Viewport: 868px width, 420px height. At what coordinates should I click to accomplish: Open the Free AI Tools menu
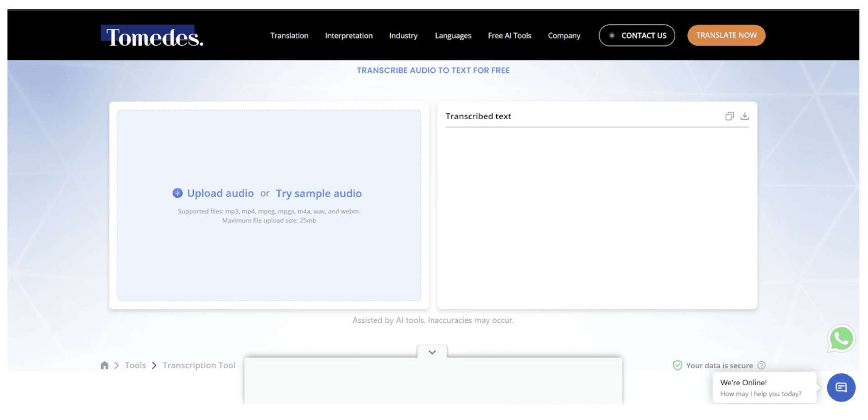point(509,35)
